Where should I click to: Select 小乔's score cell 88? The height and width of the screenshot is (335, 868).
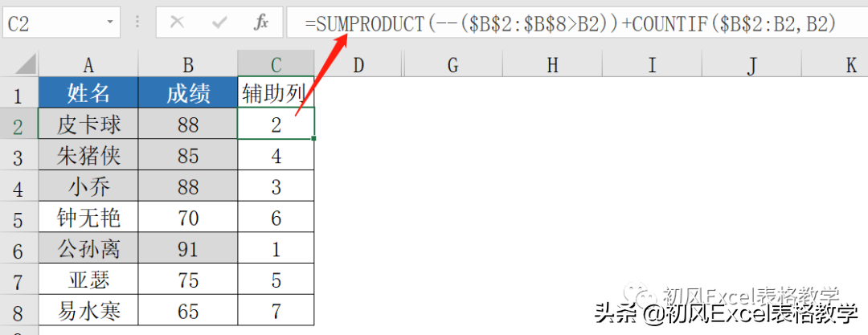coord(187,186)
